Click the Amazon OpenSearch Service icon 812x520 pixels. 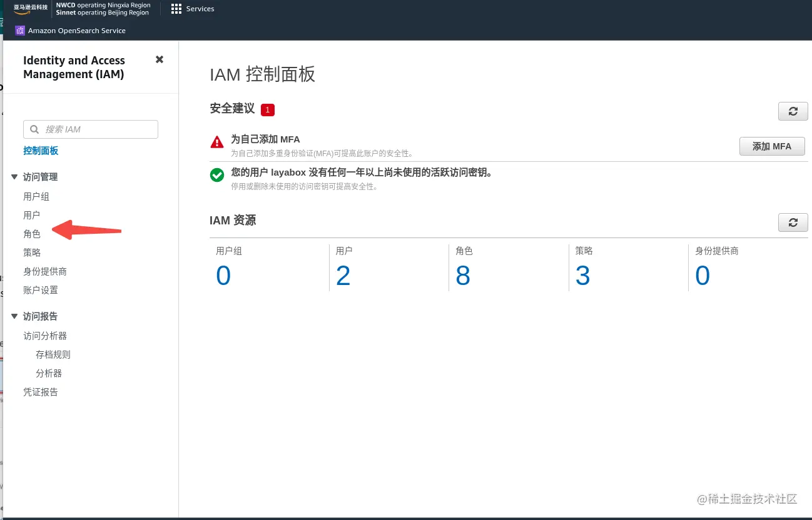click(x=20, y=30)
